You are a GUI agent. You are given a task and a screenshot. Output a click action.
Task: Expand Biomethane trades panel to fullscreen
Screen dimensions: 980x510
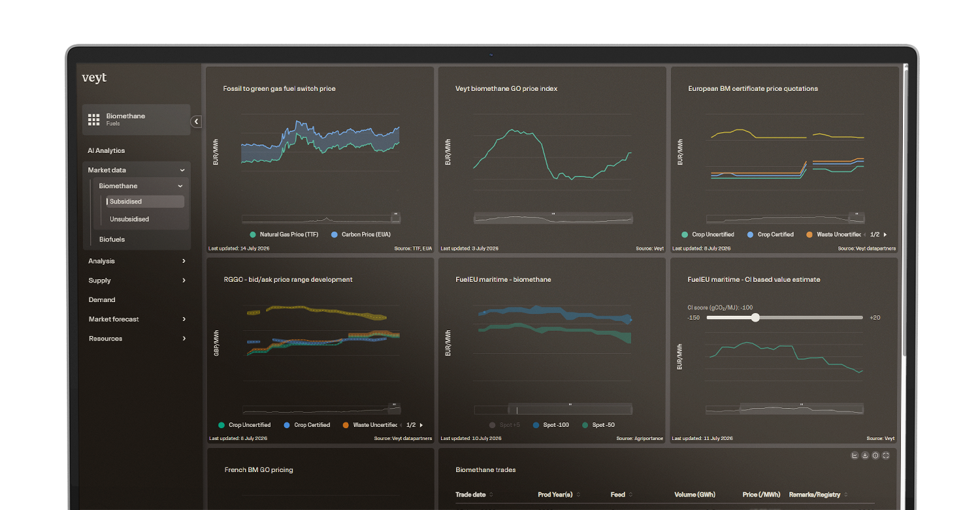tap(886, 456)
